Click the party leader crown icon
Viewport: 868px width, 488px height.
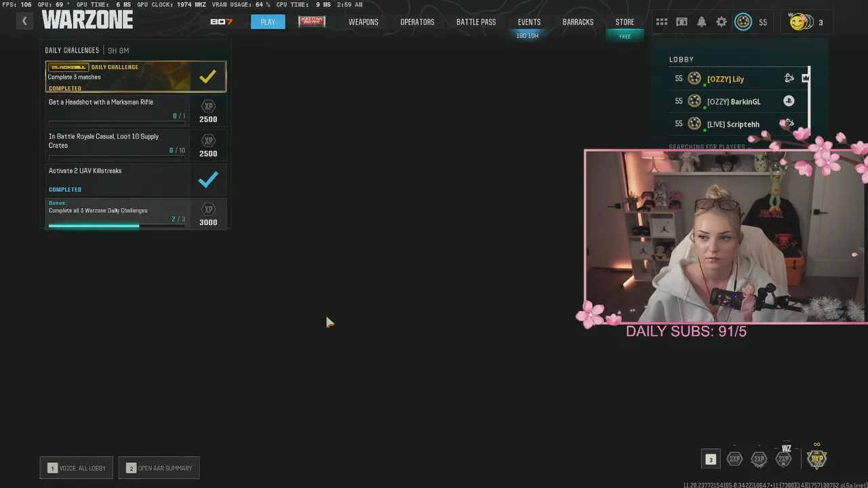805,78
